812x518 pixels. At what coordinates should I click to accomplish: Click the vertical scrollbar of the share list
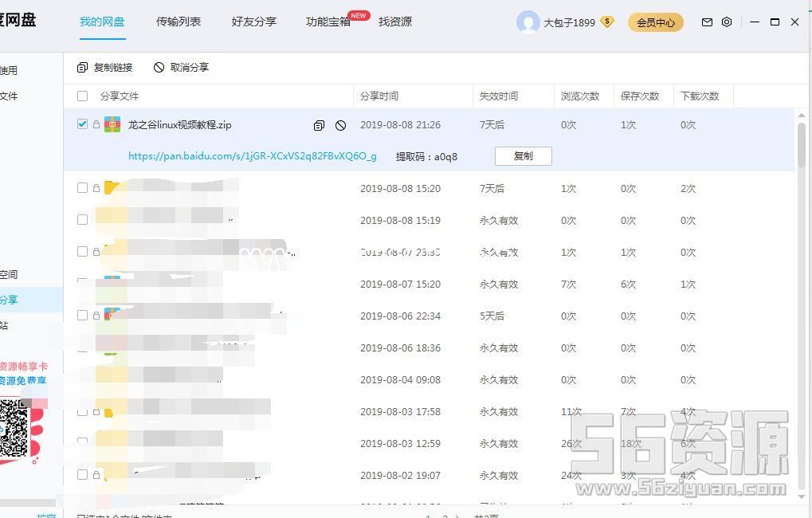coord(801,143)
